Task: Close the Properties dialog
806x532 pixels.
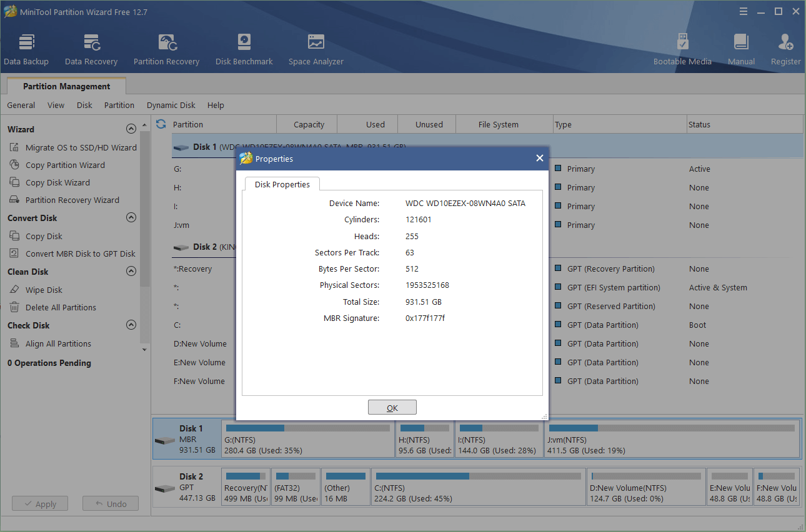Action: click(540, 159)
